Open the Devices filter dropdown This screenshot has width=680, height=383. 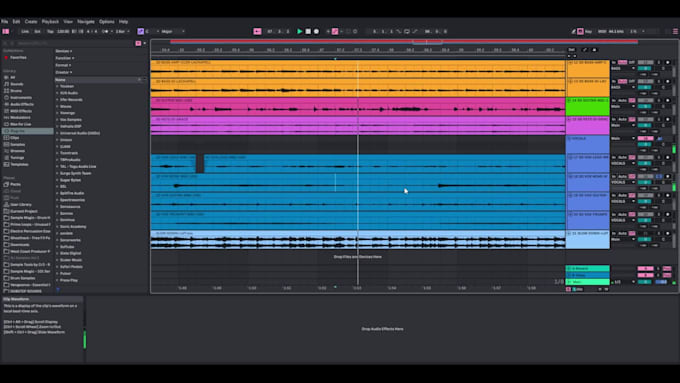64,51
